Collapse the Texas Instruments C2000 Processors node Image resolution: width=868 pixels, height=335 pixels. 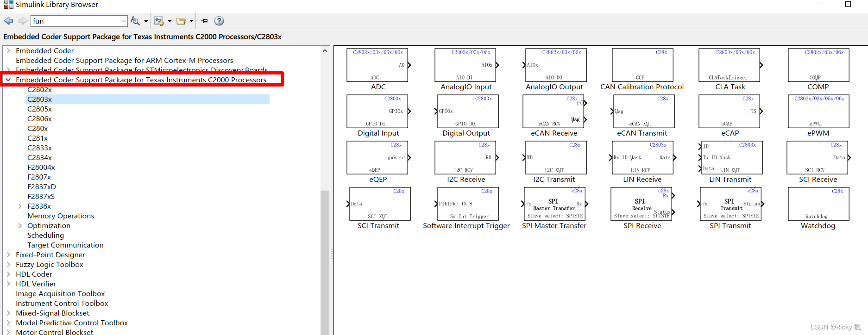[x=8, y=80]
